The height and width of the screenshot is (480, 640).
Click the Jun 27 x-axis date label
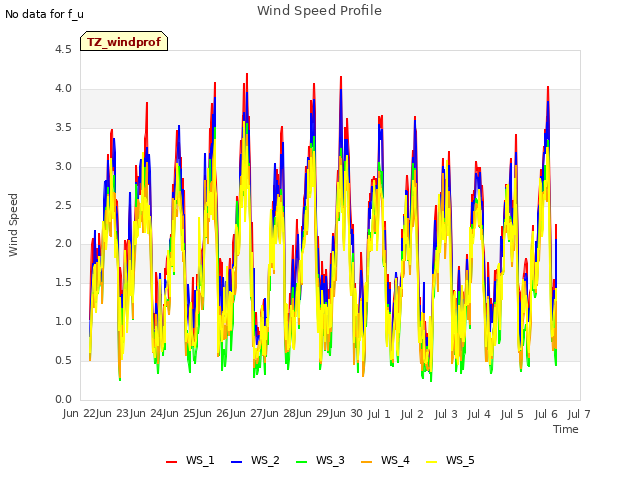tap(247, 413)
